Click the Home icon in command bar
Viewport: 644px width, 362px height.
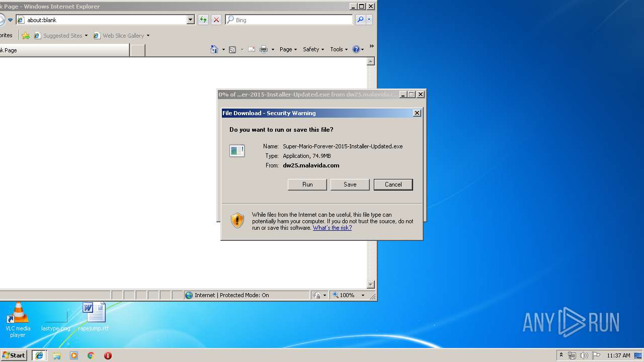tap(215, 49)
